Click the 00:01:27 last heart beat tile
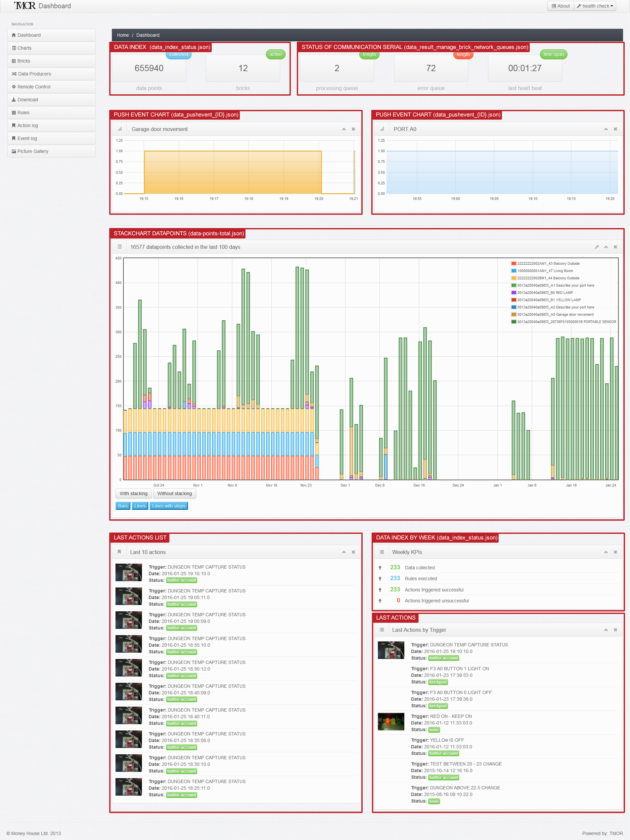Image resolution: width=630 pixels, height=840 pixels. point(525,69)
